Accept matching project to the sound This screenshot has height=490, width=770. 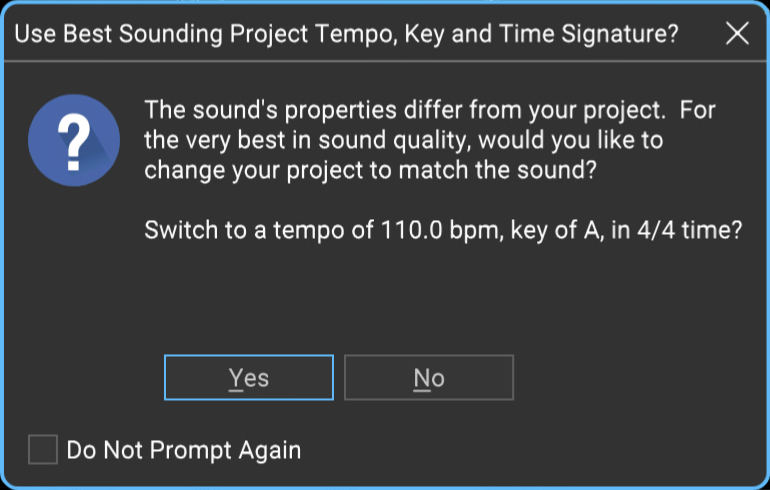pos(248,377)
